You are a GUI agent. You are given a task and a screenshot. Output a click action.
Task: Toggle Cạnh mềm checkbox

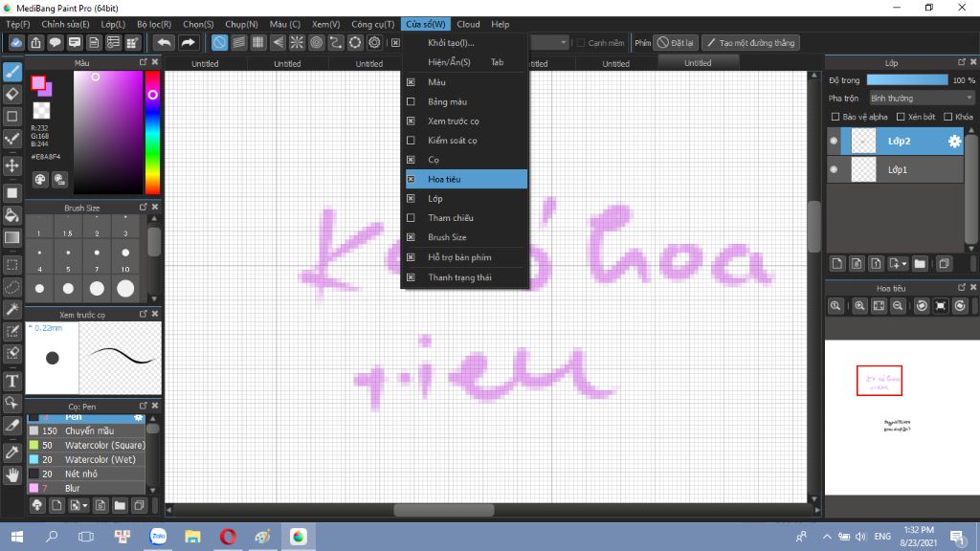click(581, 42)
